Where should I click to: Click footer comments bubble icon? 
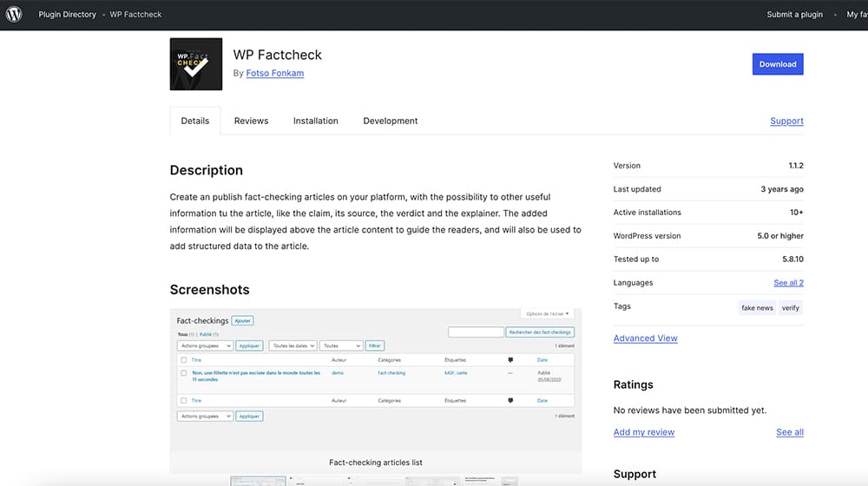coord(510,400)
